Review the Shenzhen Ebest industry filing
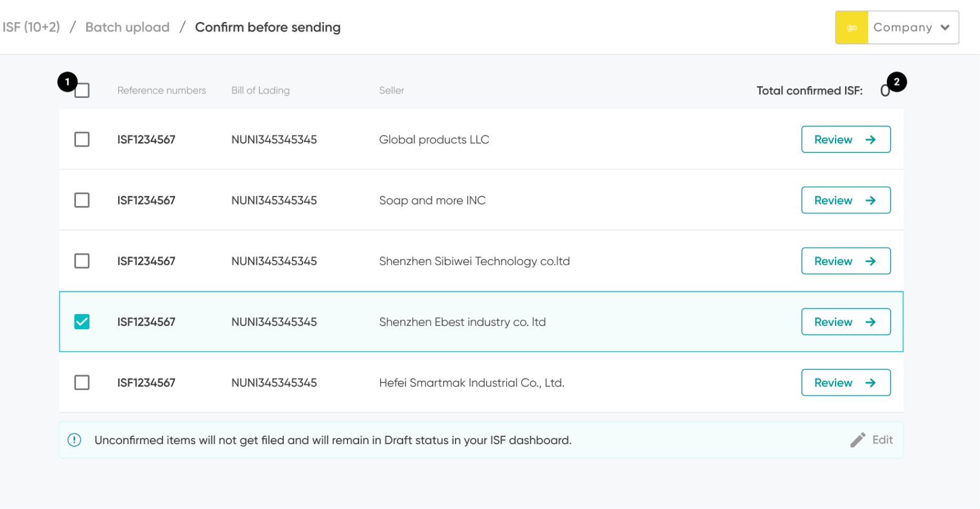 pos(846,322)
